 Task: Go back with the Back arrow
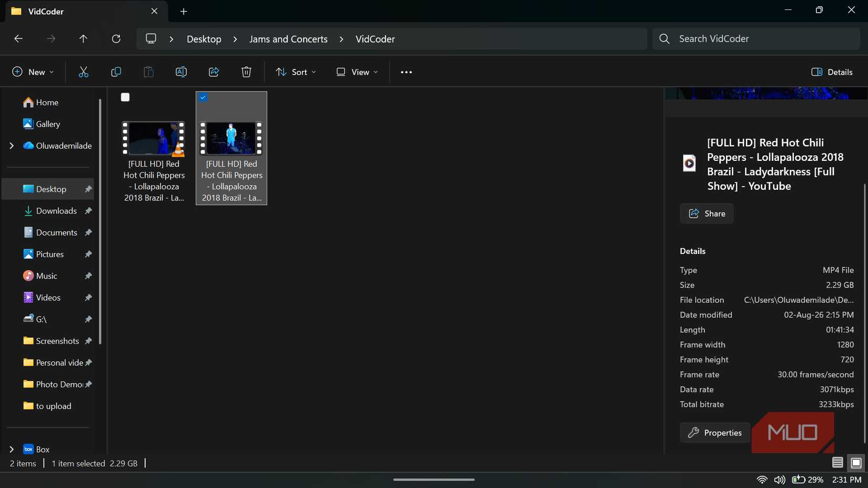18,38
